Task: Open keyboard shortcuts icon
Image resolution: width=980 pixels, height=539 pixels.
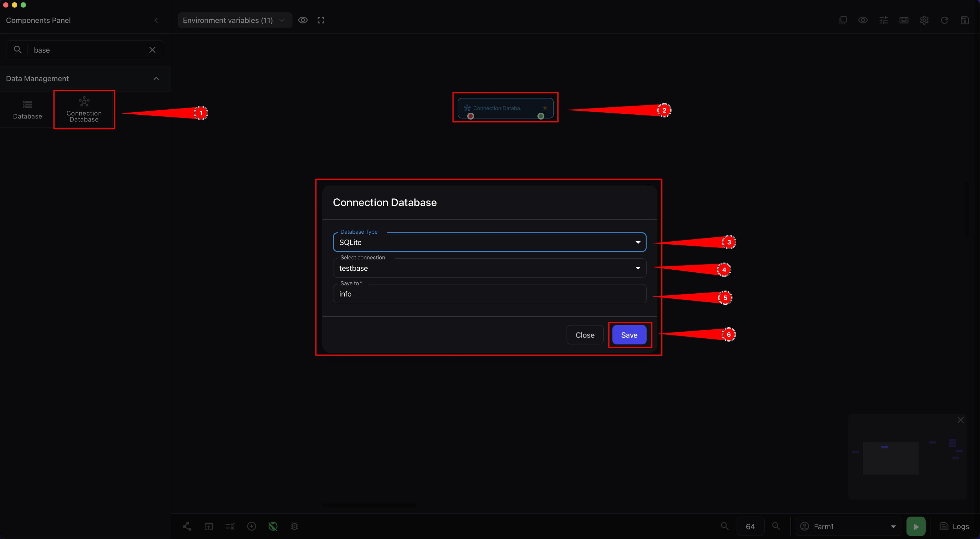Action: click(x=904, y=20)
